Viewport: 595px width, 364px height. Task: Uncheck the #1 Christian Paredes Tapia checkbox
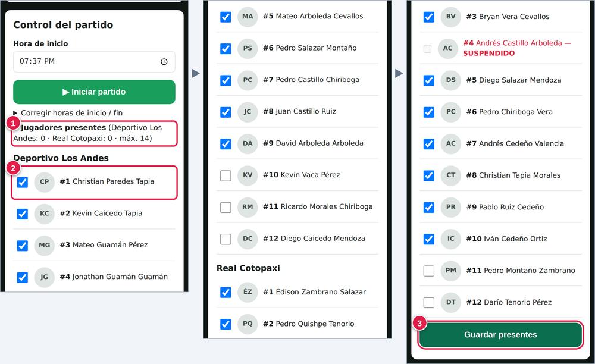pos(23,182)
